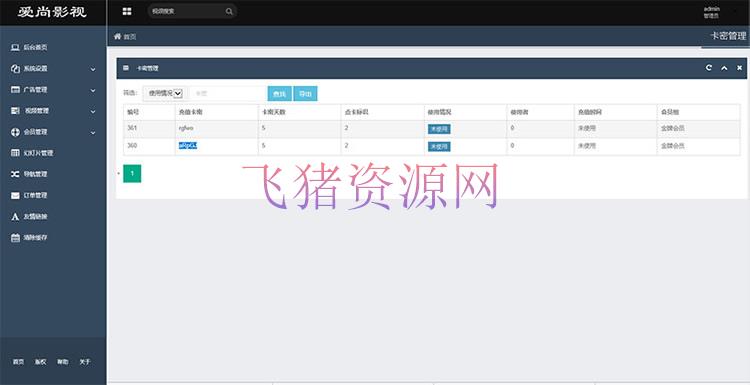Image resolution: width=750 pixels, height=385 pixels.
Task: Click the card key text in row 361
Action: pos(186,128)
